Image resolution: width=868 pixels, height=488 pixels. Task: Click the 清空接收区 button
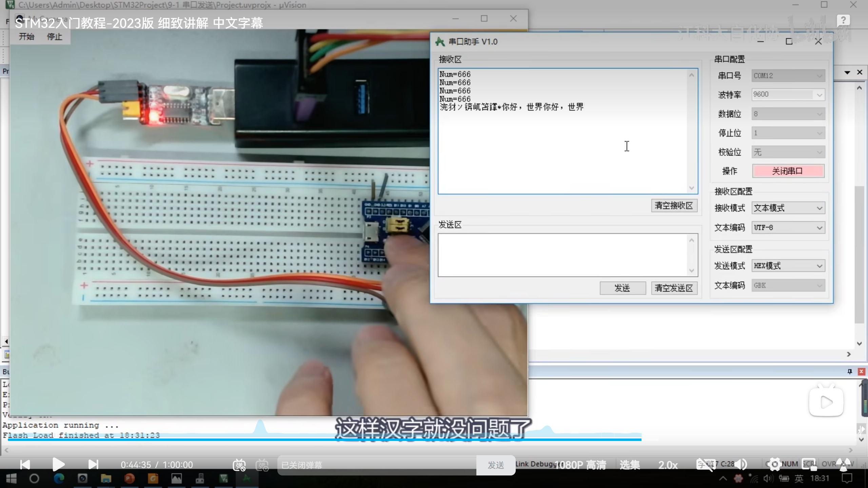pos(674,206)
